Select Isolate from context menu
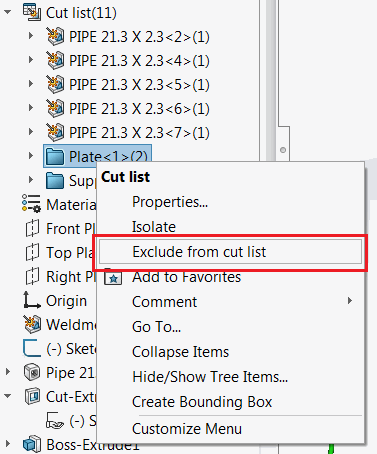Viewport: 377px width, 454px height. point(154,227)
